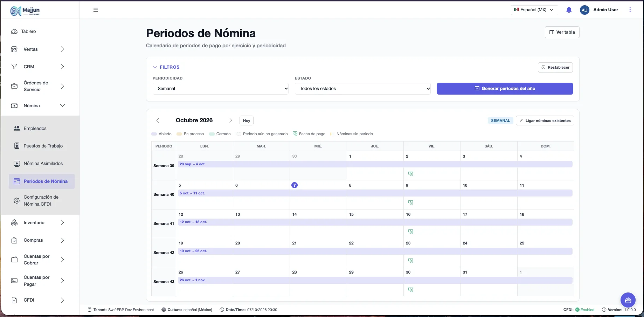Viewport: 644px width, 317px height.
Task: Click payment date icon on October 30
Action: tap(411, 290)
